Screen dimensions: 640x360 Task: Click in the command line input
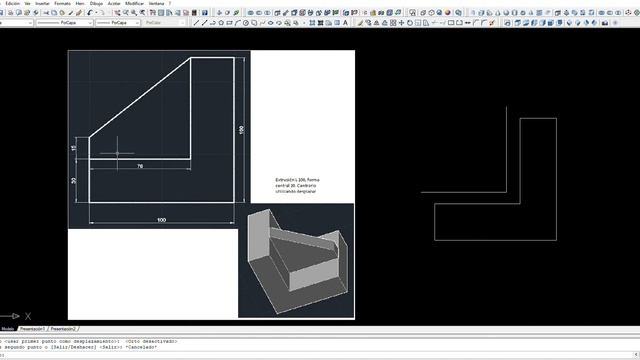pos(316,355)
